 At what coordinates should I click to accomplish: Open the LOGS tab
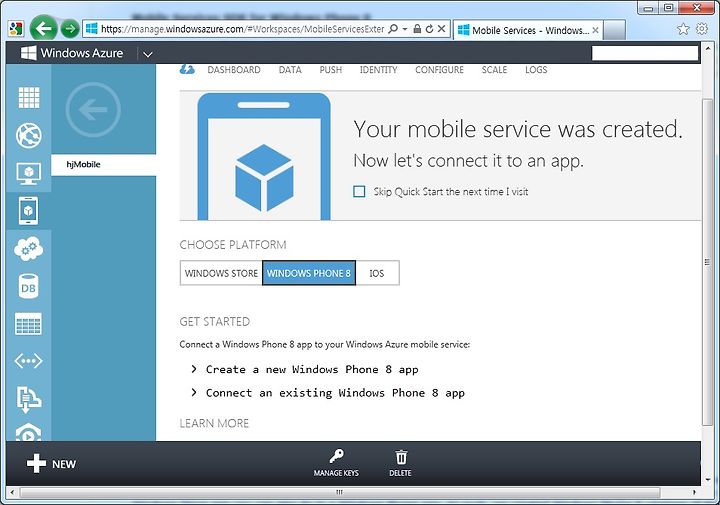(x=536, y=70)
